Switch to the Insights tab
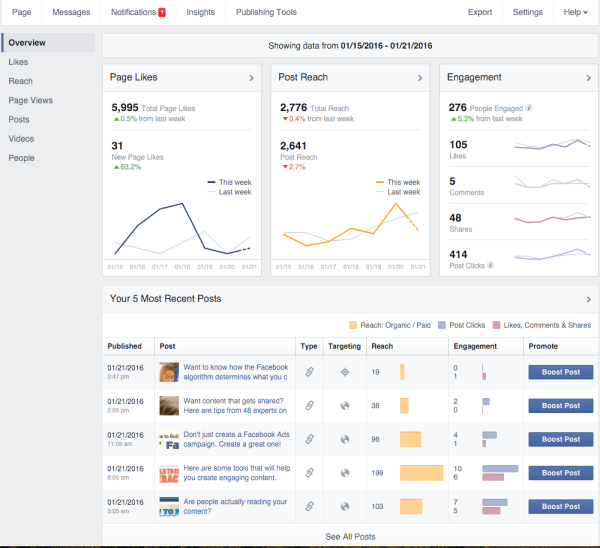 tap(201, 12)
